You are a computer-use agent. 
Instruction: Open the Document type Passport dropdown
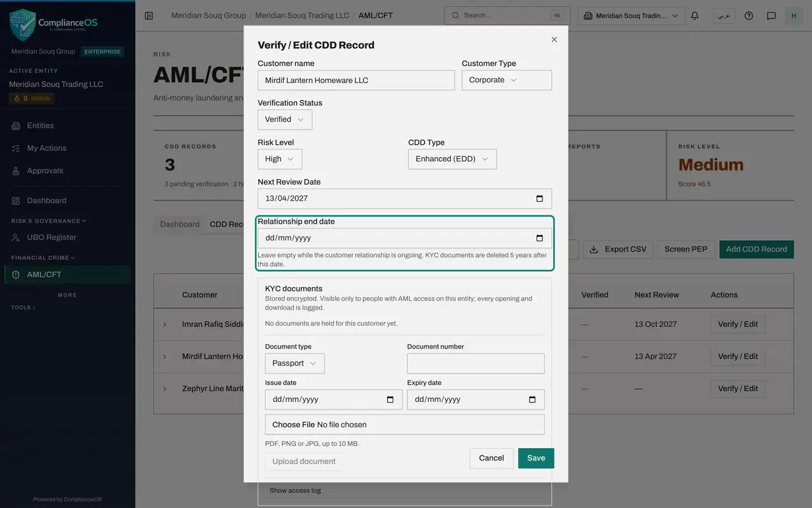295,363
